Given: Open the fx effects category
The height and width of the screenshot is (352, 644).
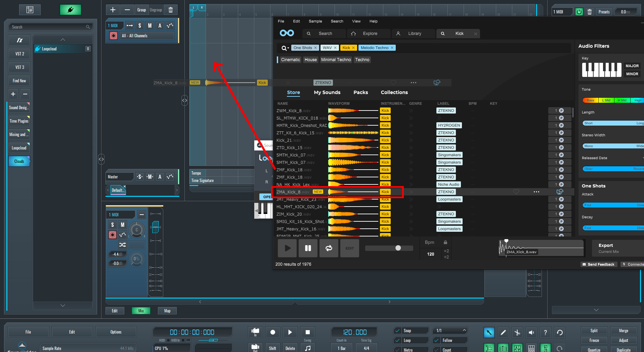Looking at the screenshot, I should click(19, 40).
